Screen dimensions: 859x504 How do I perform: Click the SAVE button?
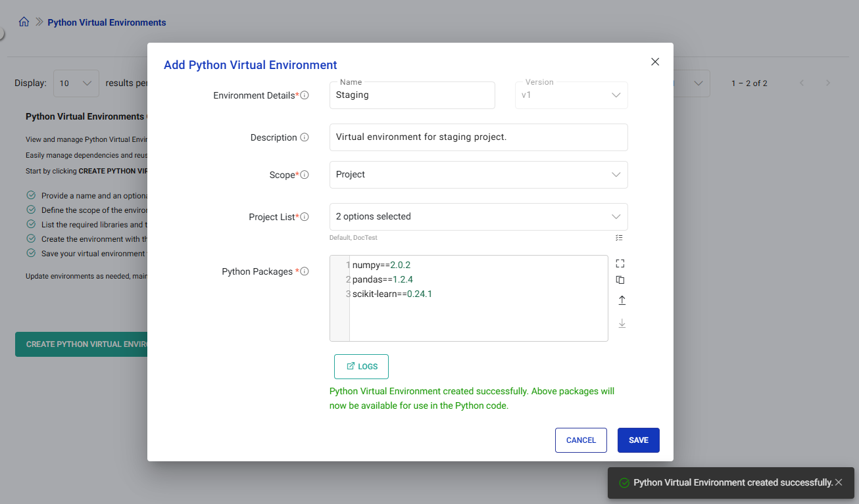tap(638, 440)
